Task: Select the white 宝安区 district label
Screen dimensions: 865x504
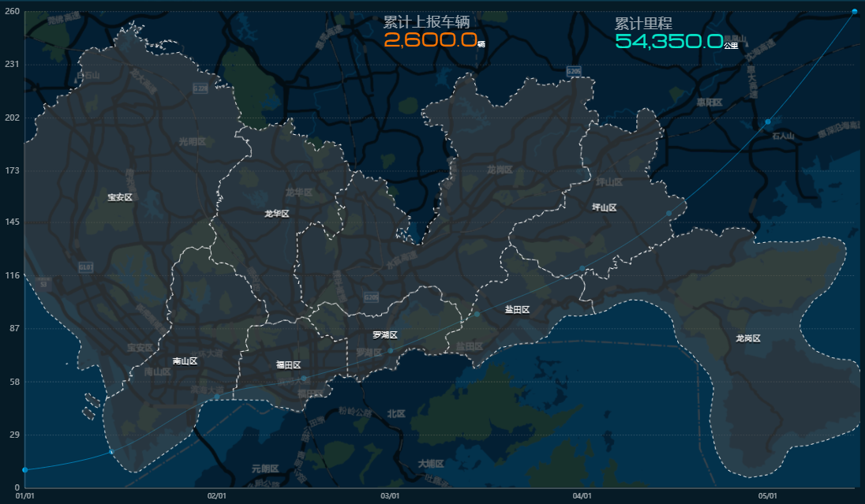Action: [120, 197]
